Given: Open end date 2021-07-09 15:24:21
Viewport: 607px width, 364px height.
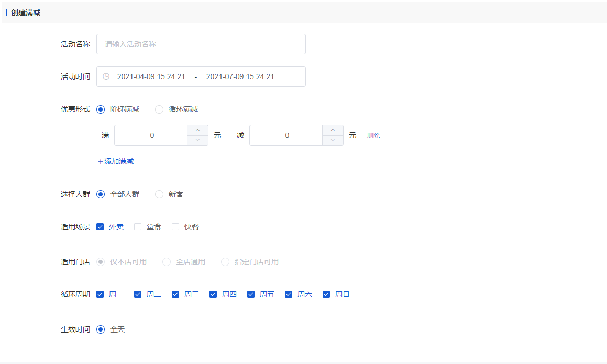Looking at the screenshot, I should click(x=240, y=76).
